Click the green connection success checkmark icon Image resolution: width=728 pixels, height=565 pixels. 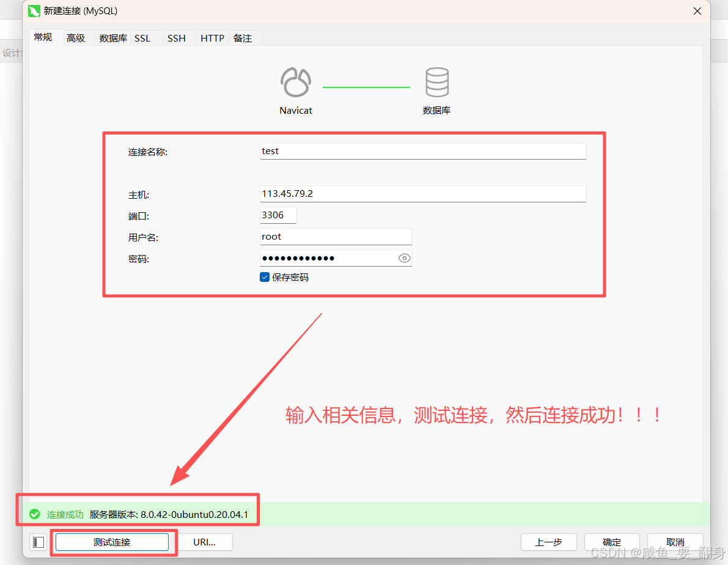35,514
